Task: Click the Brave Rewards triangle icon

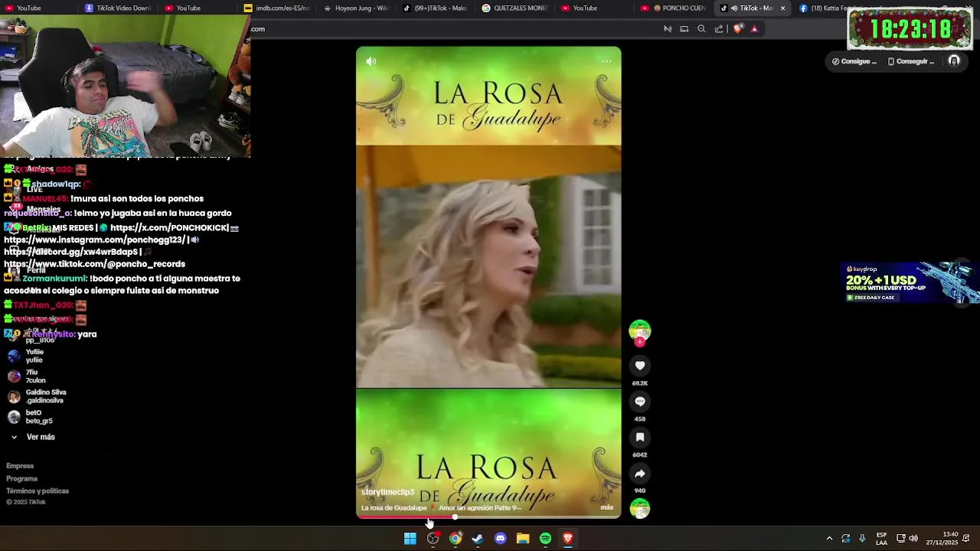Action: (x=754, y=29)
